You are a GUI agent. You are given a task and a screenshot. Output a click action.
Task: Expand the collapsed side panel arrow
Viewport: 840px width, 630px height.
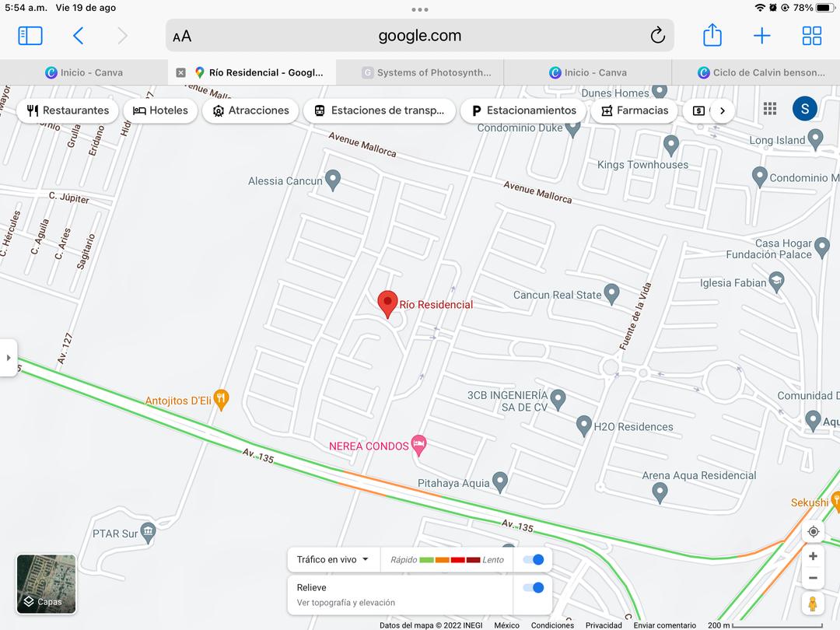9,357
